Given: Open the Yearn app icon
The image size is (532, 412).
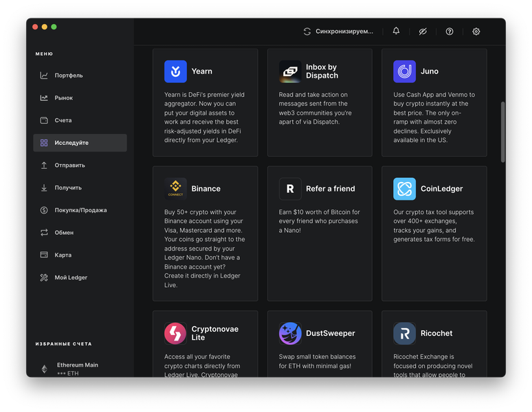Looking at the screenshot, I should (175, 71).
